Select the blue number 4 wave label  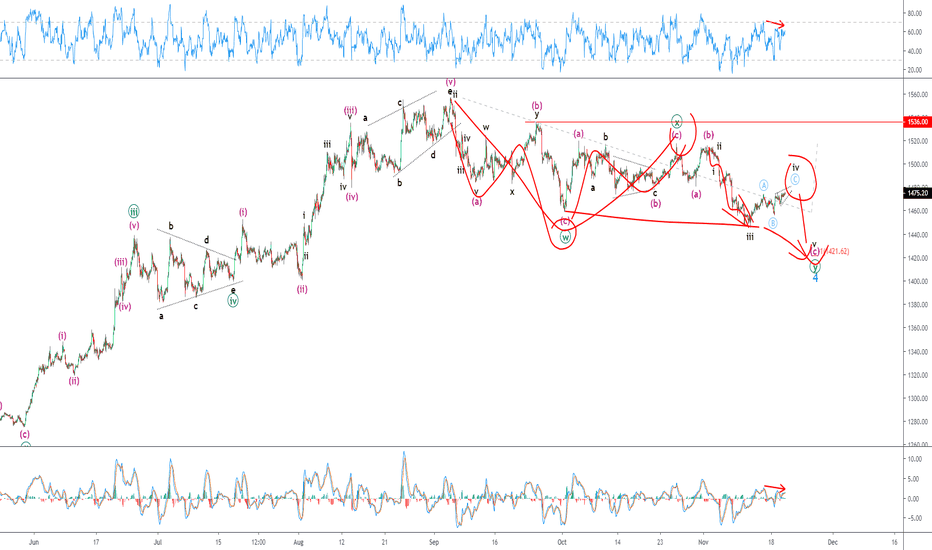(x=815, y=278)
